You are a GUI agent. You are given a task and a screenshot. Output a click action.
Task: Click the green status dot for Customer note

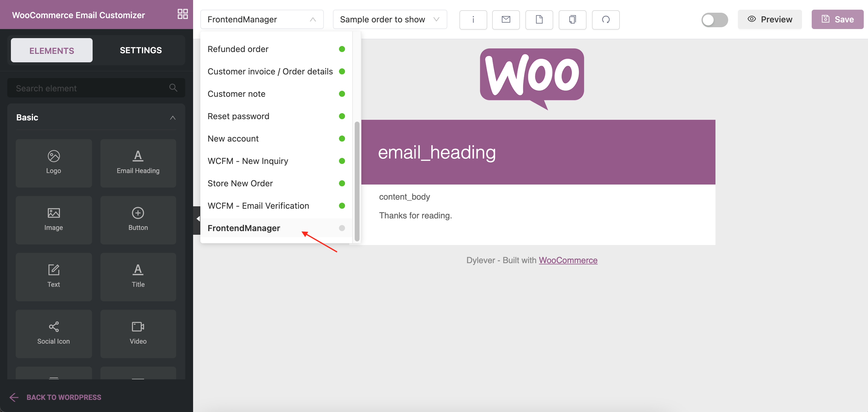342,94
